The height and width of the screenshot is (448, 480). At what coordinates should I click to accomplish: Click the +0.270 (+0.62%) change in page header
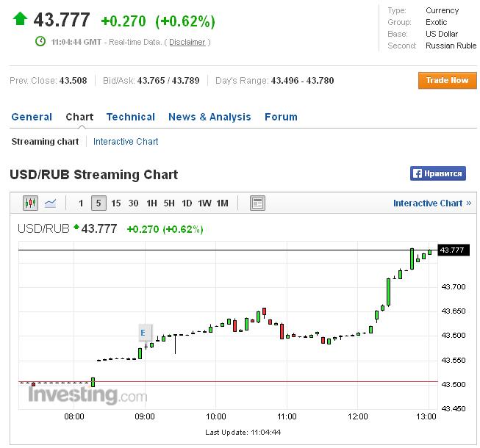click(x=158, y=21)
